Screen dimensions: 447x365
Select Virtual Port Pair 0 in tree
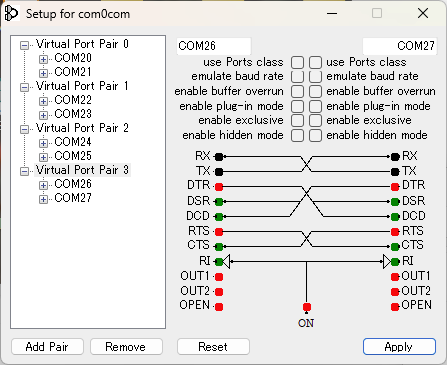(82, 44)
